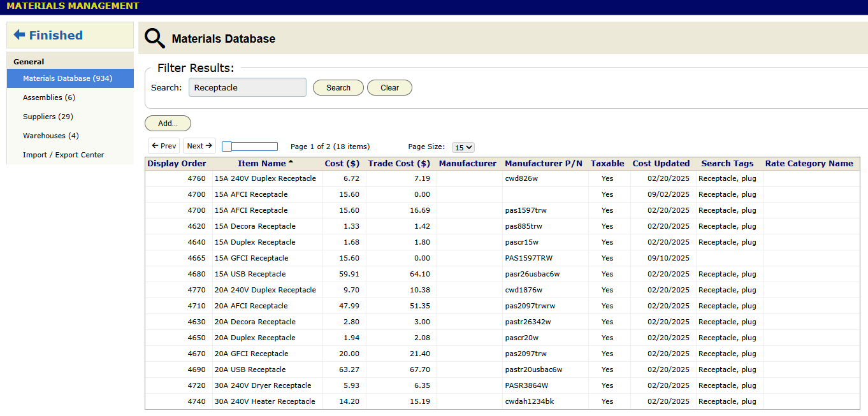Viewport: 868px width, 416px height.
Task: Select 30A 240V Dryer Receptacle item
Action: (x=263, y=385)
